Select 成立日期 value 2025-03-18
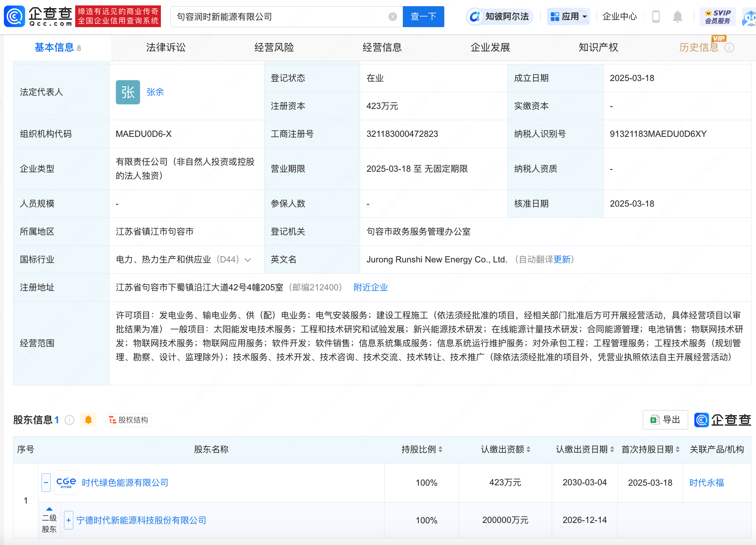 [632, 78]
